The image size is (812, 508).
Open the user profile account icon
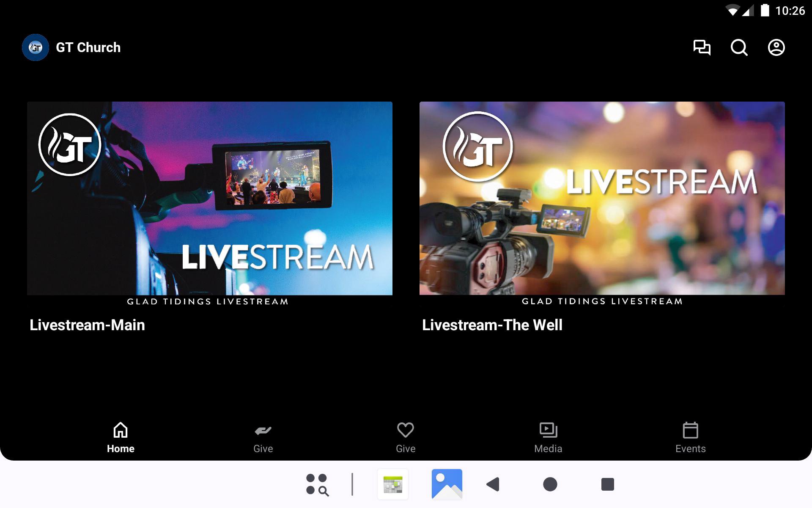pos(776,47)
